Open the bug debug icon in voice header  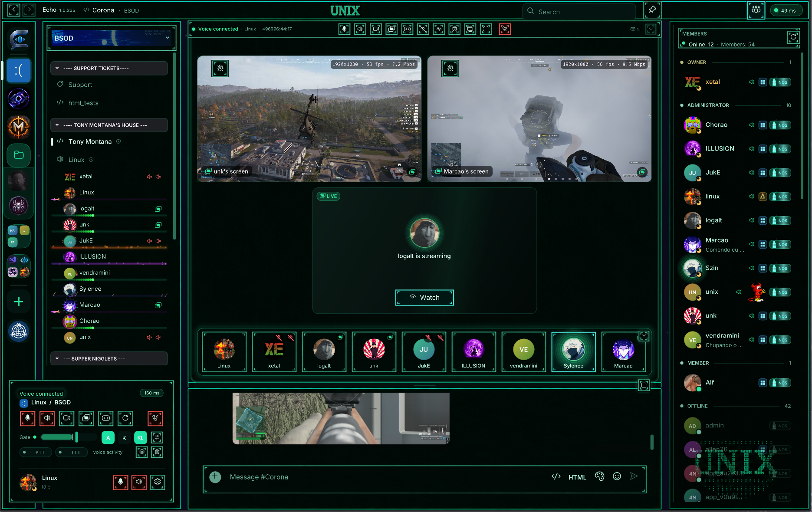(x=454, y=29)
